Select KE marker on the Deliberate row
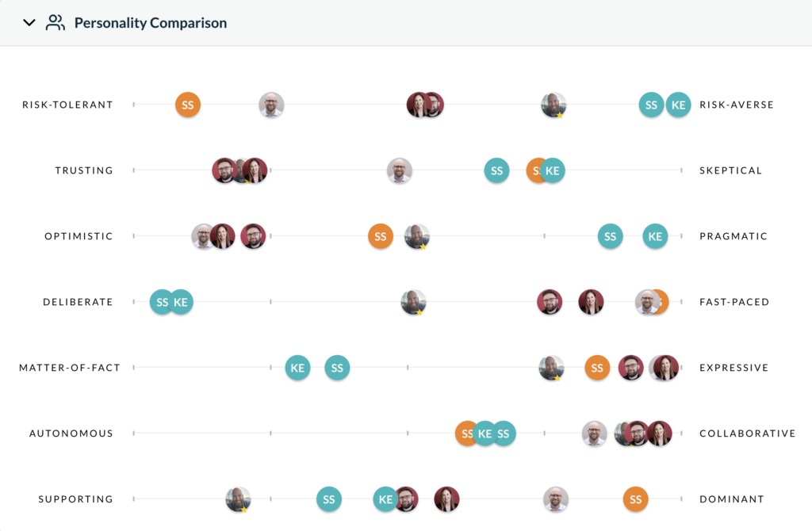 click(x=182, y=302)
